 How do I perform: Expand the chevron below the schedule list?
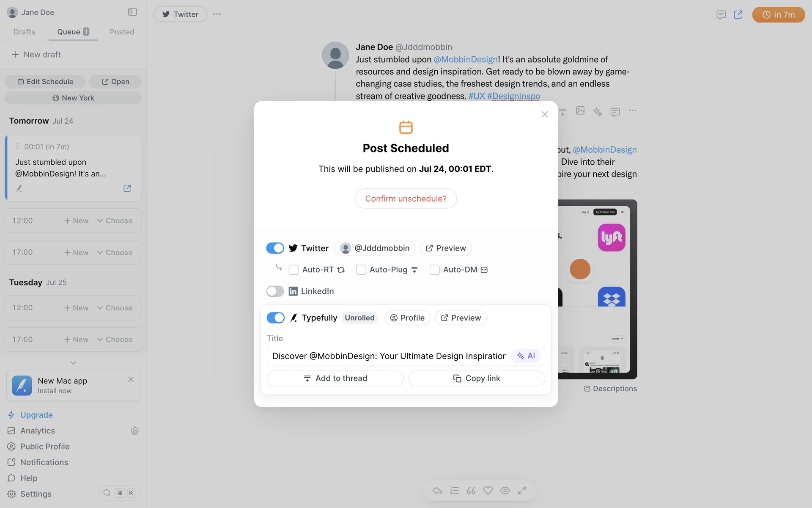pos(73,363)
